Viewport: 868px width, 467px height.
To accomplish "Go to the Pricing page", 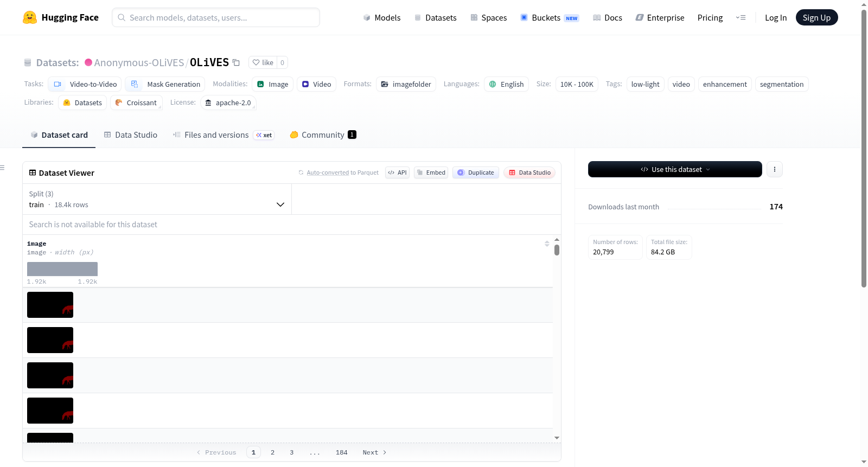I will coord(710,17).
